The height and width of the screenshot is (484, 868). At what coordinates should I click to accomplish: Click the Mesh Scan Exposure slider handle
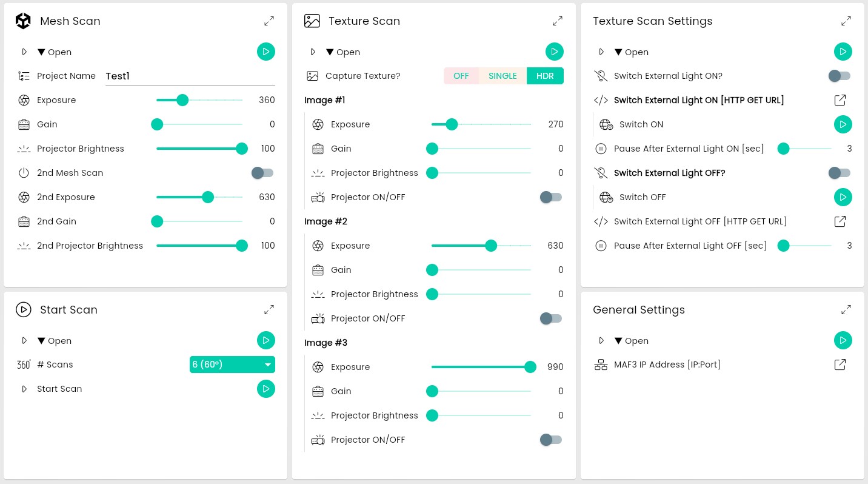182,100
